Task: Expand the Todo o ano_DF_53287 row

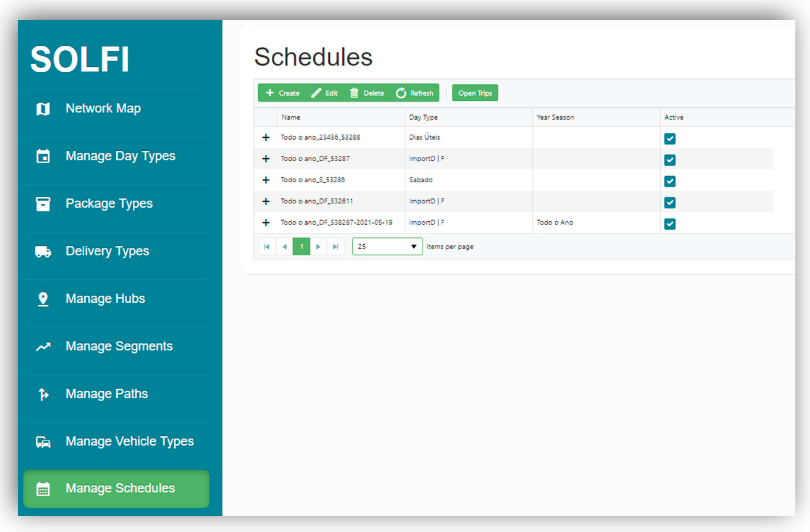Action: 266,159
